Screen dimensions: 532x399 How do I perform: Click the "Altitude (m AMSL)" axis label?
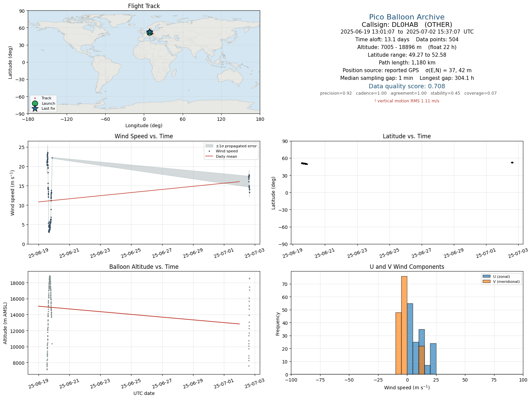(x=5, y=323)
